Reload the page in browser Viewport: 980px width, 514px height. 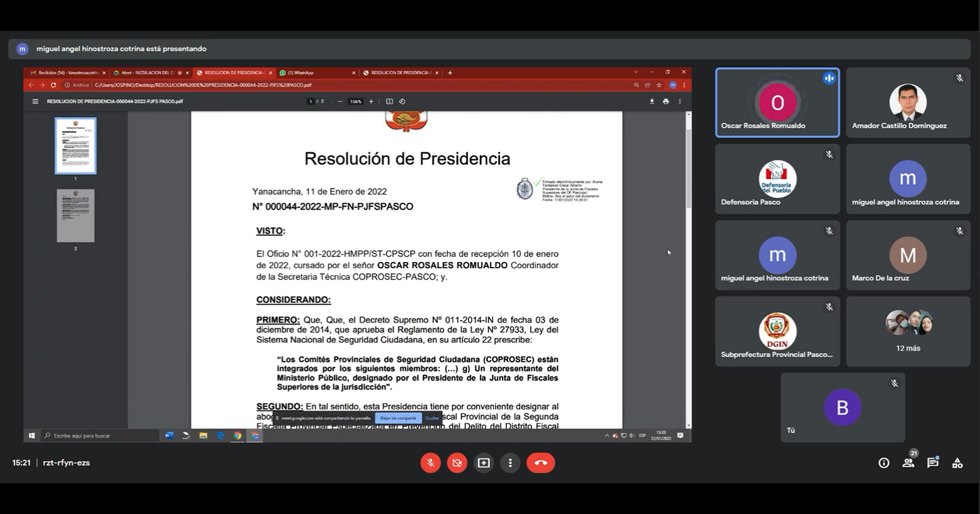tap(53, 85)
